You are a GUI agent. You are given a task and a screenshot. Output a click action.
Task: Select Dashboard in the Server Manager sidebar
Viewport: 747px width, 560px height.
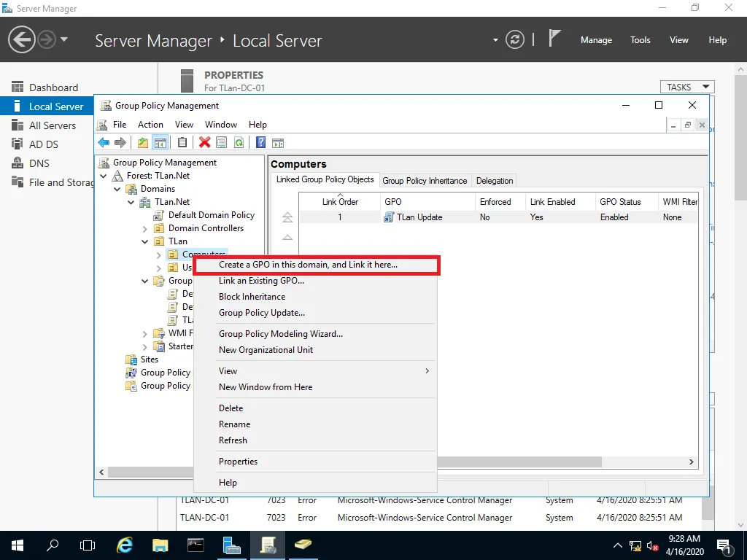[53, 87]
